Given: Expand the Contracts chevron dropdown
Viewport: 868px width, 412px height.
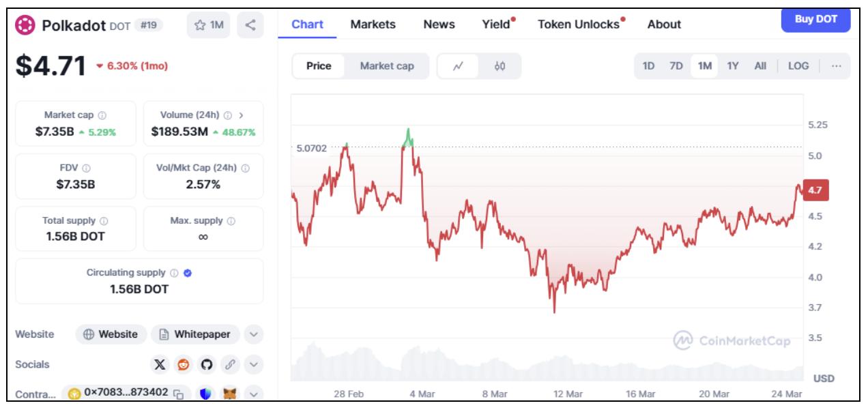Looking at the screenshot, I should tap(253, 394).
